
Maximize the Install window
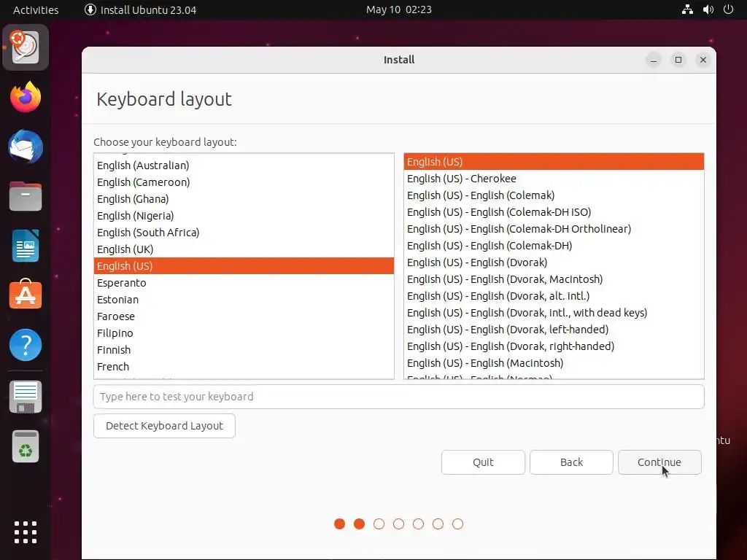click(x=678, y=60)
